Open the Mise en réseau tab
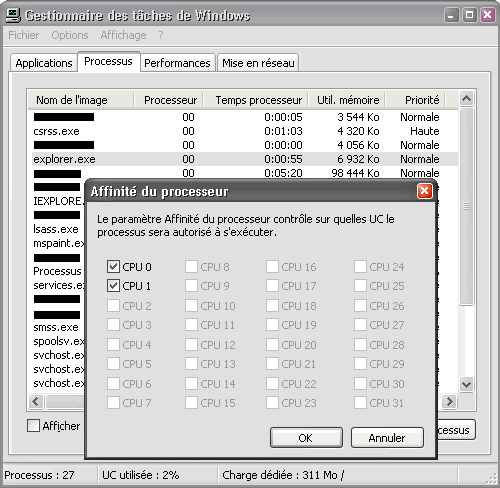The height and width of the screenshot is (488, 500). [258, 63]
